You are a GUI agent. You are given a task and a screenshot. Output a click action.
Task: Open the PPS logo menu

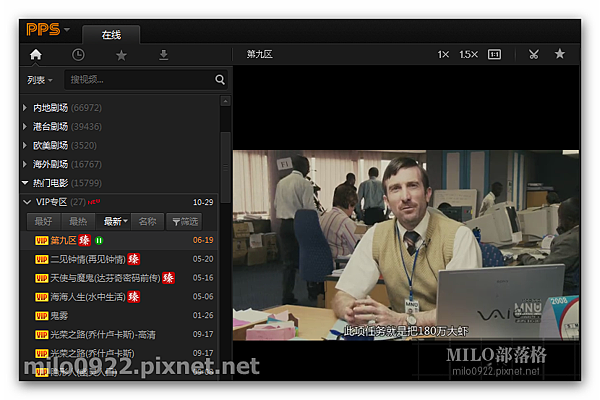click(x=47, y=29)
